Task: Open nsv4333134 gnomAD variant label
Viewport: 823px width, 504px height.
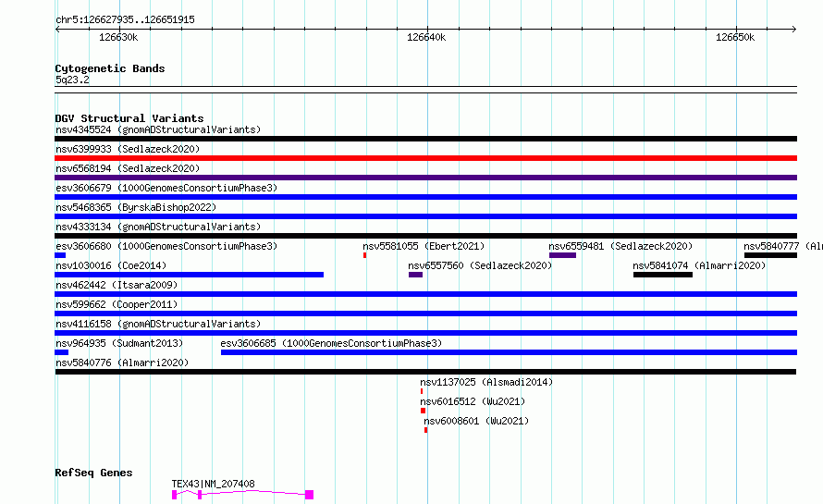Action: pos(158,227)
